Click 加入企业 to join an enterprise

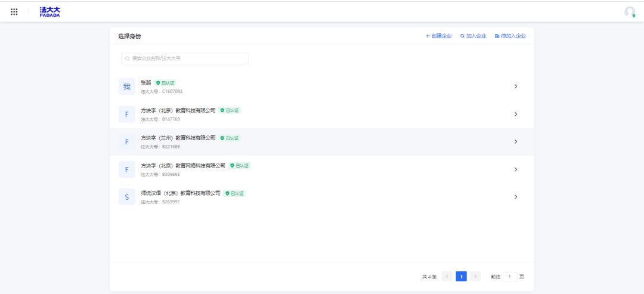coord(473,36)
